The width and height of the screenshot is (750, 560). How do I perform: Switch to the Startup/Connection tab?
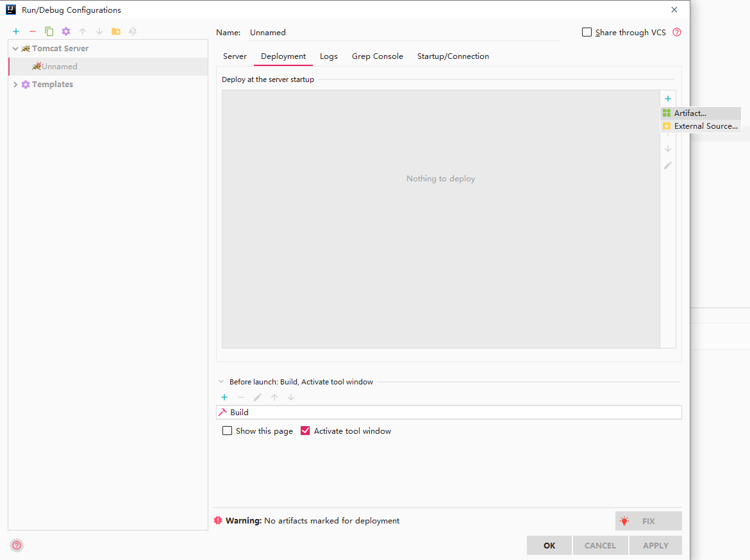(453, 56)
